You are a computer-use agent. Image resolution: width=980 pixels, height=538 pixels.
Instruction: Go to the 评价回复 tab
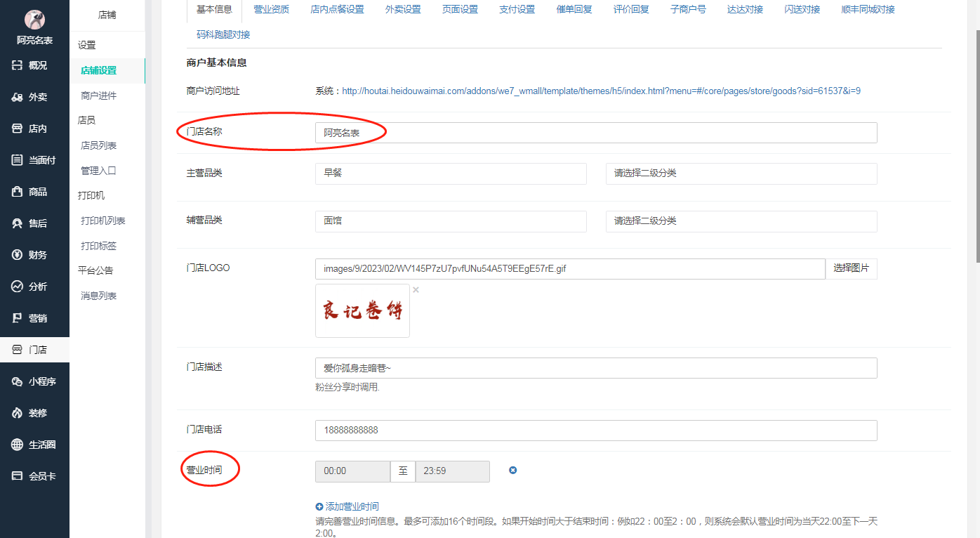630,10
